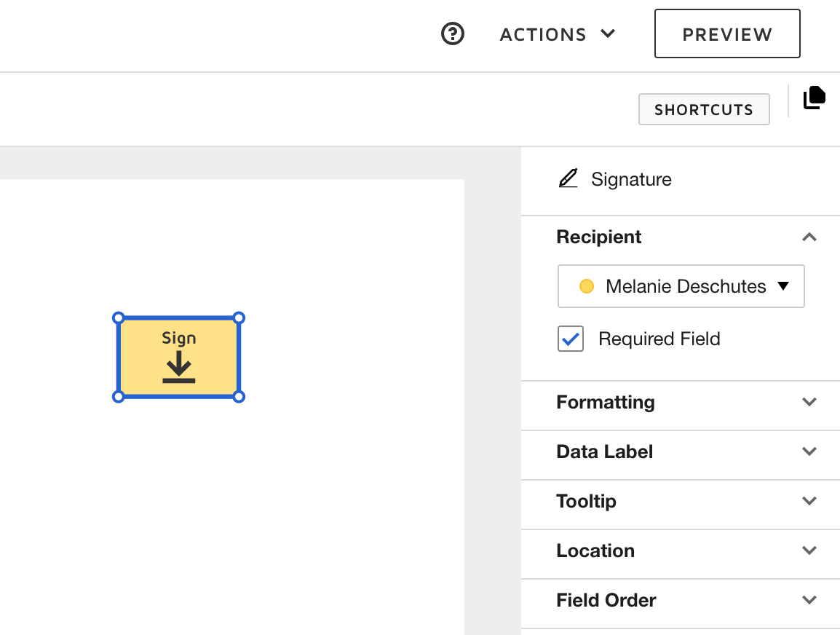Expand the Data Label section
This screenshot has width=840, height=635.
809,451
